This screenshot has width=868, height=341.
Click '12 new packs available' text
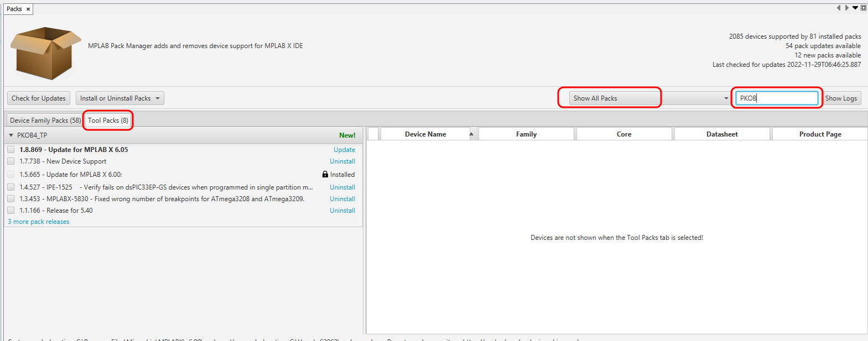828,55
